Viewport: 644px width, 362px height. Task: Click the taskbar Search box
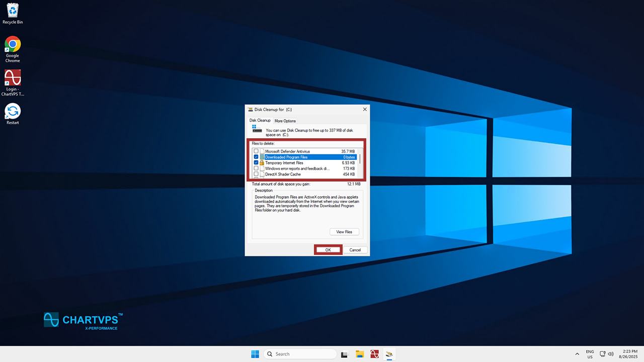300,354
